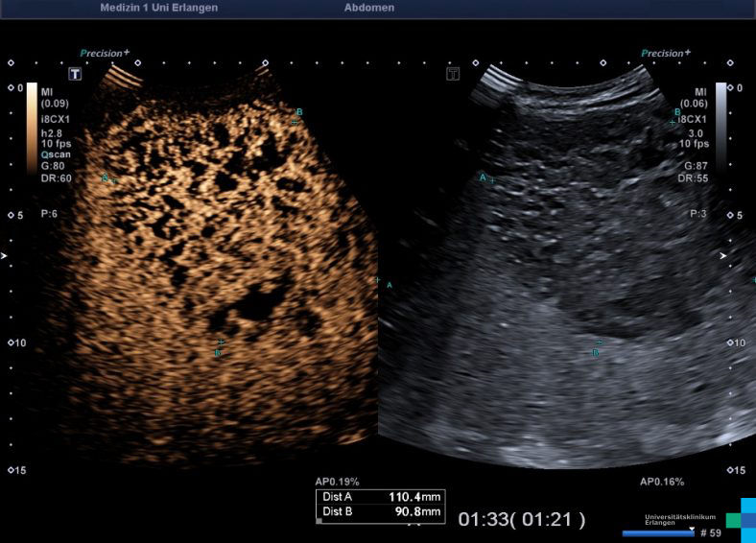756x543 pixels.
Task: Click the Abdomen preset label in header
Action: tap(368, 8)
